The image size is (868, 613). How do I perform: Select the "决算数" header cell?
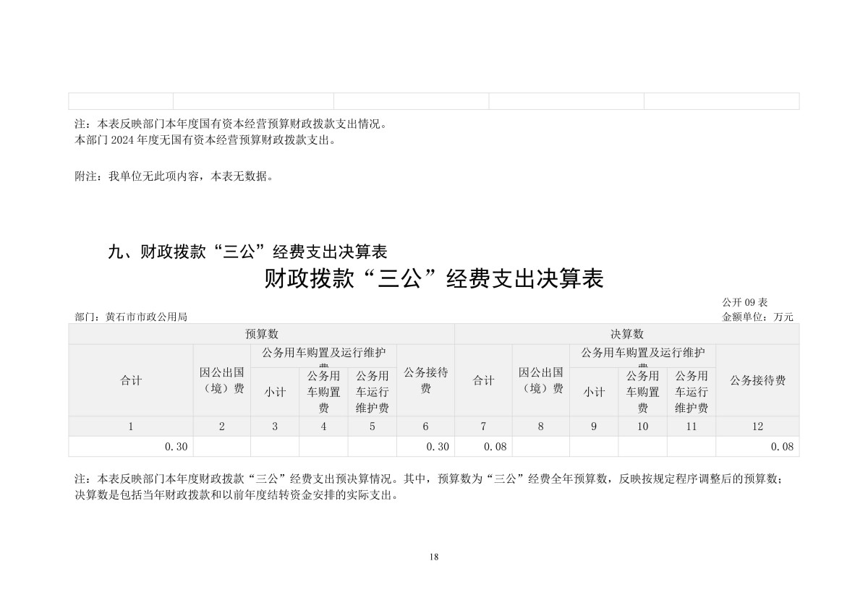click(x=626, y=334)
